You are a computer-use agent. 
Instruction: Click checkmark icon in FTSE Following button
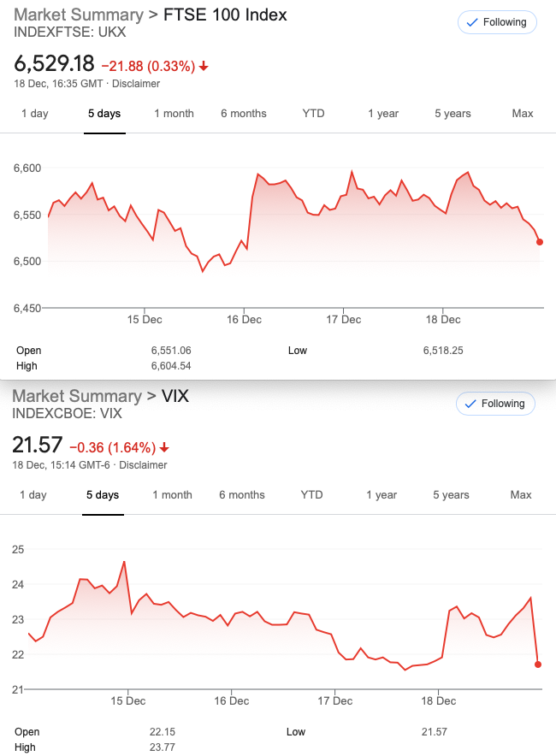tap(472, 22)
